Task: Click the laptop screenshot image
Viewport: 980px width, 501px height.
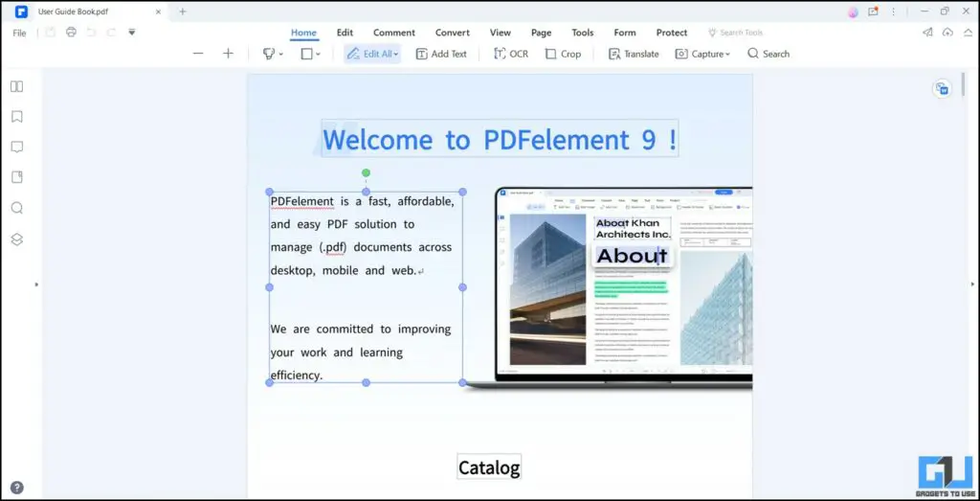Action: point(610,287)
